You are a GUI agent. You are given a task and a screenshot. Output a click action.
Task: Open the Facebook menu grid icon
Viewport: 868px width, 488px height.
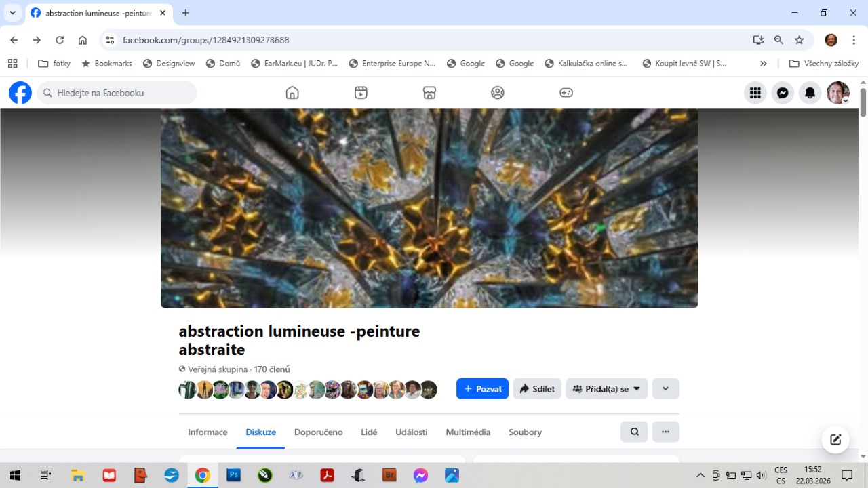755,93
